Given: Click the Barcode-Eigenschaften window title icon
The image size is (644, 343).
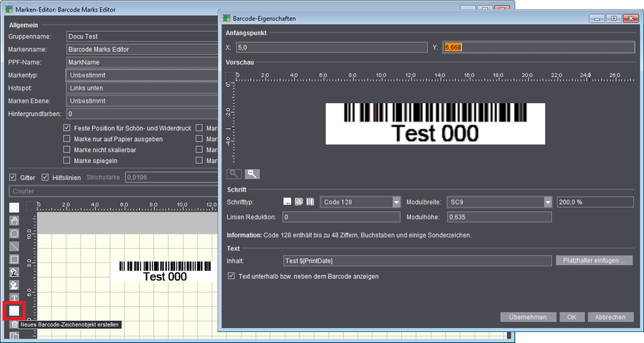Looking at the screenshot, I should click(x=227, y=18).
